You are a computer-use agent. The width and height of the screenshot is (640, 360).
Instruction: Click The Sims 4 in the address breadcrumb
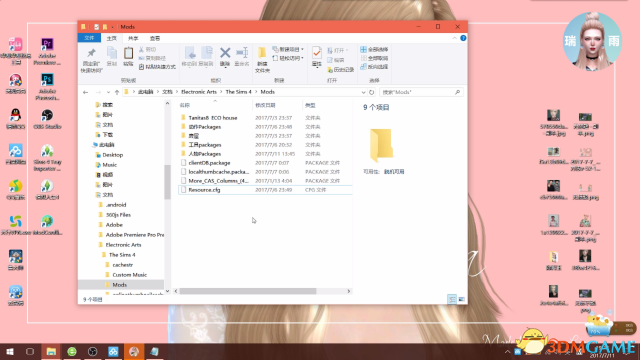pos(238,92)
